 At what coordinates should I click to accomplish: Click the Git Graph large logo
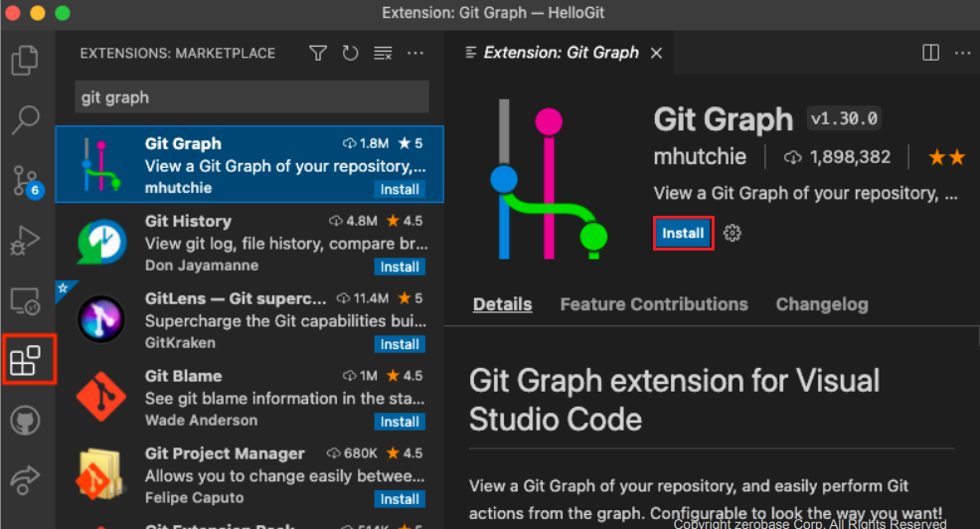tap(549, 179)
